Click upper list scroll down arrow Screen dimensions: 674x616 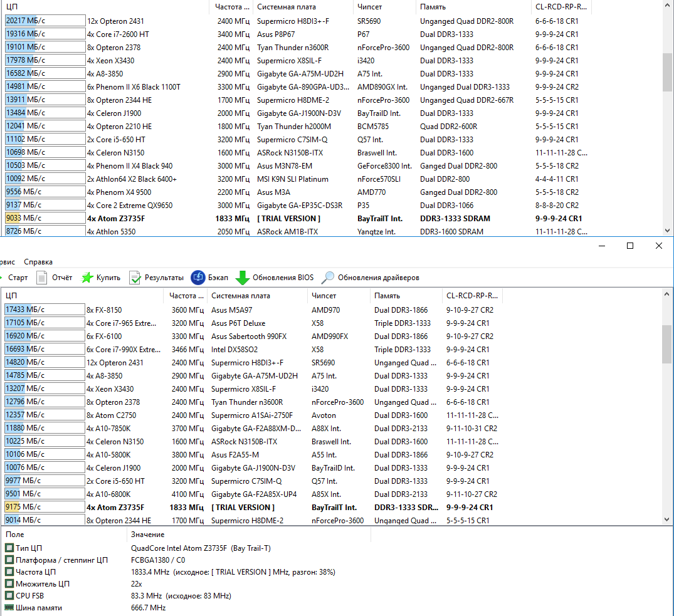coord(667,230)
